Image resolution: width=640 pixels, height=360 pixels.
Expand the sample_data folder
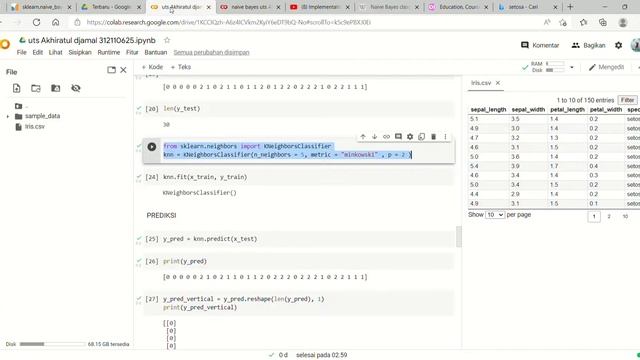pos(8,116)
